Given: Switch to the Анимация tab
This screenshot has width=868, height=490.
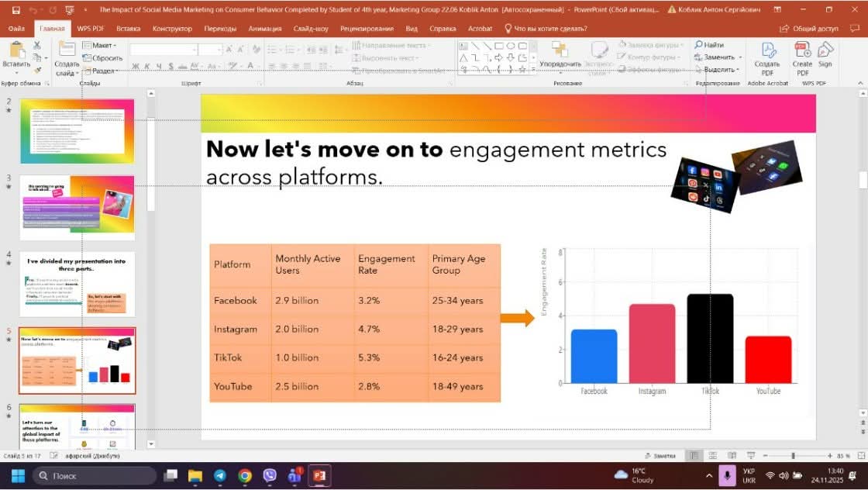Looking at the screenshot, I should coord(265,29).
